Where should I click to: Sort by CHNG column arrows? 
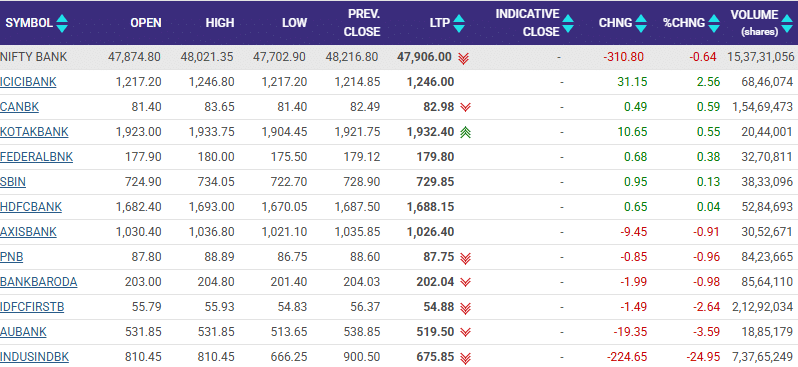click(641, 23)
